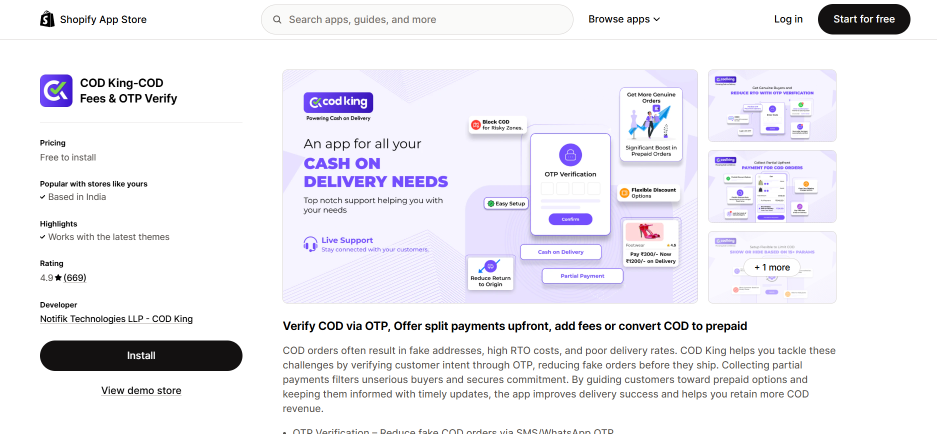
Task: Open the View demo store link
Action: tap(141, 390)
